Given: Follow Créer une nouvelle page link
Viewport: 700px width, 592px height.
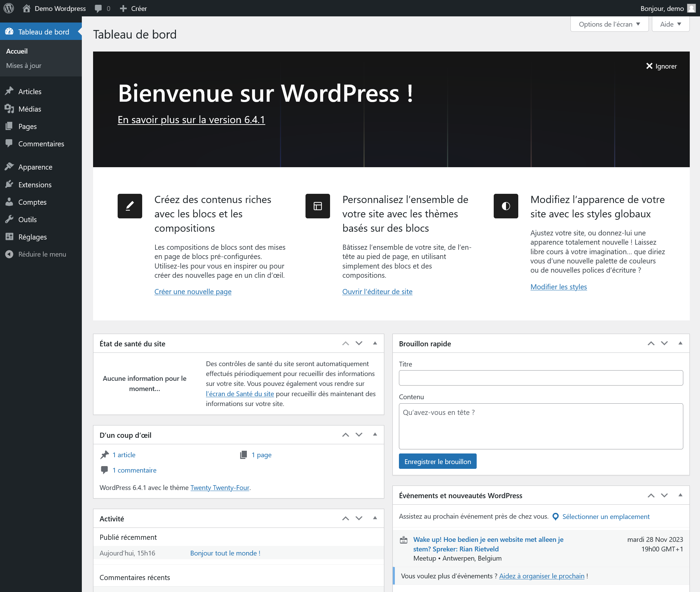Looking at the screenshot, I should coord(193,291).
